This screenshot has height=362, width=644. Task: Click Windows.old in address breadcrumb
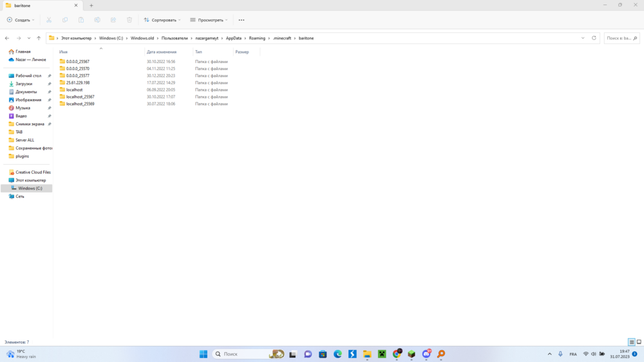pyautogui.click(x=142, y=38)
